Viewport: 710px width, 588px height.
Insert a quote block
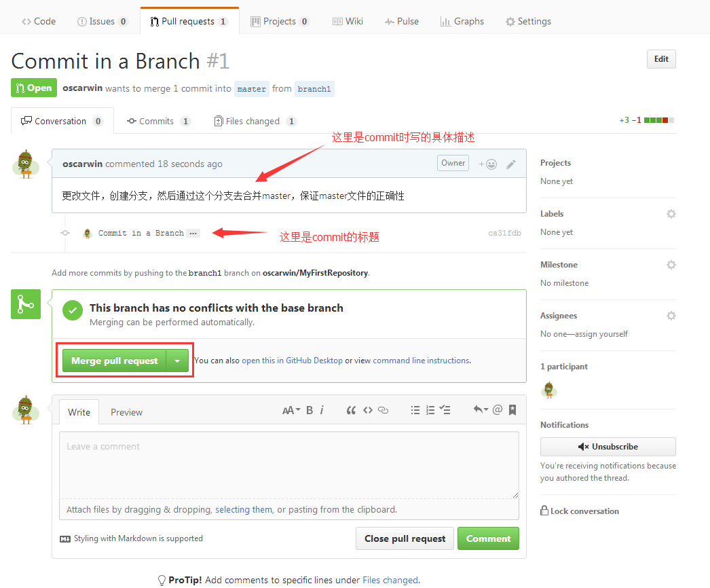(351, 410)
